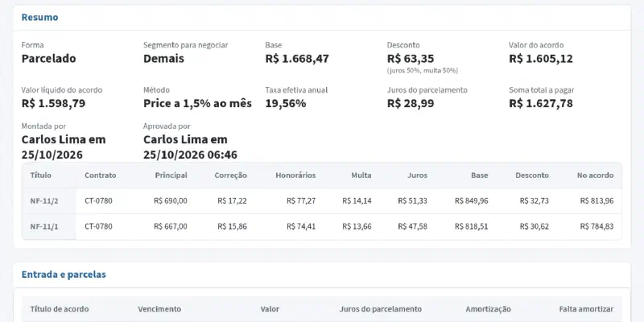Click the Montada por Carlos Lima value
Screen dimensions: 644x322
click(x=64, y=147)
